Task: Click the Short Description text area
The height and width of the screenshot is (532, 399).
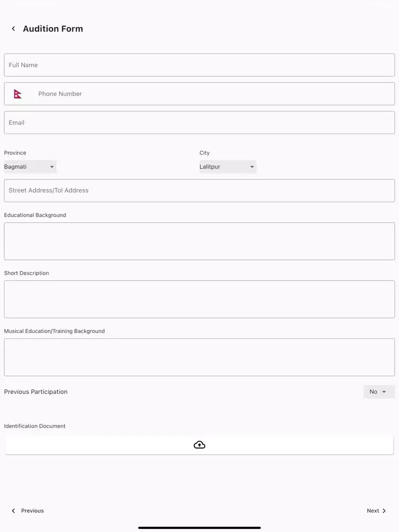Action: coord(199,299)
